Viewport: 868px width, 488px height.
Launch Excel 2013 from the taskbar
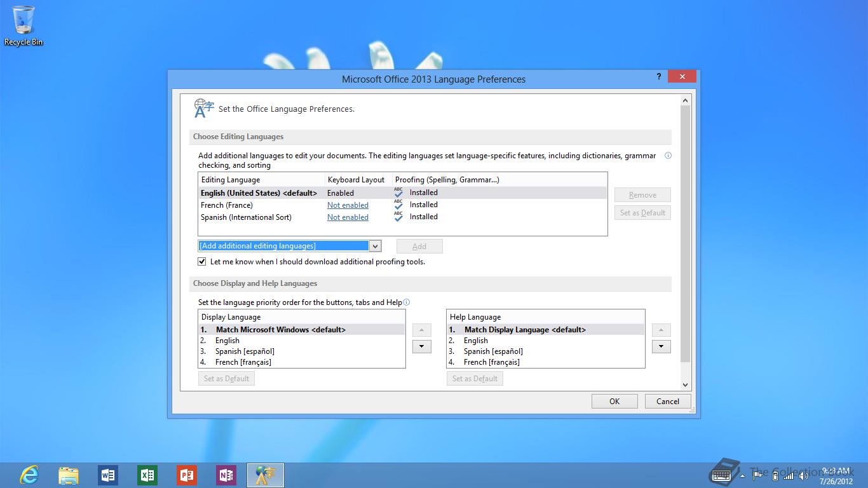click(x=147, y=475)
